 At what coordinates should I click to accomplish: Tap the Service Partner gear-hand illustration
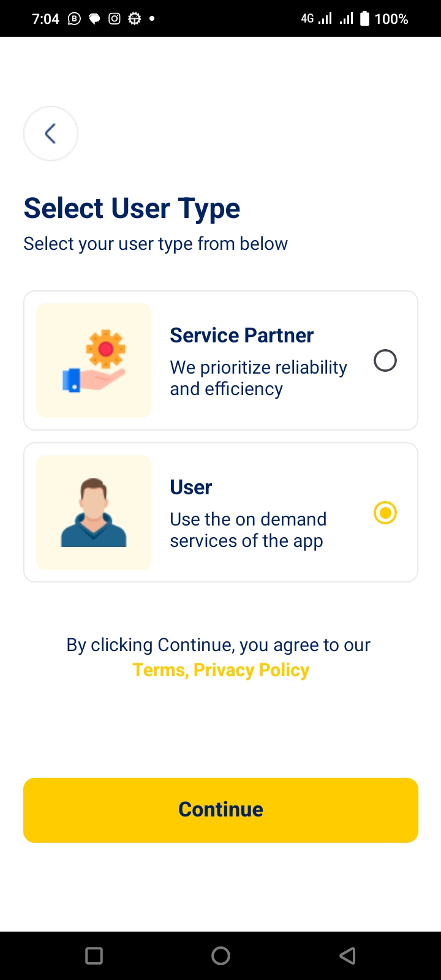94,361
